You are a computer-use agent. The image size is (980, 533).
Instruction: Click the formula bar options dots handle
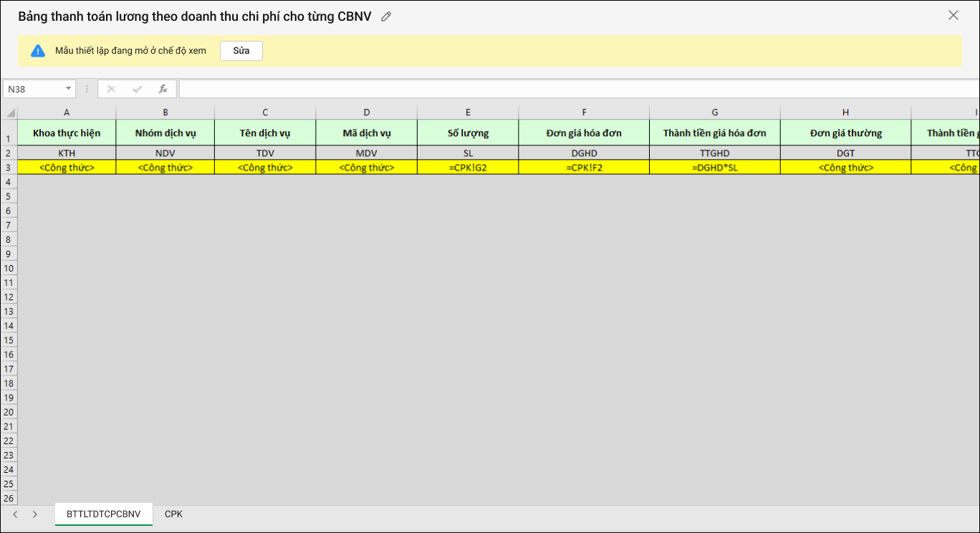pos(87,89)
